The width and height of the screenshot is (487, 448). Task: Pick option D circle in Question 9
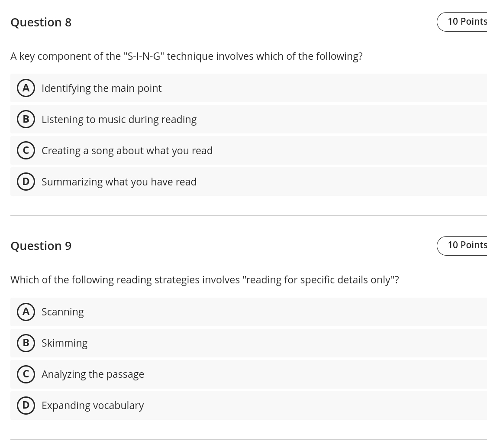click(x=26, y=405)
